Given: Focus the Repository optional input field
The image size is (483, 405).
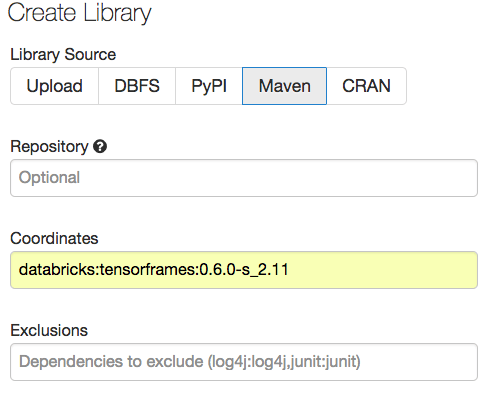Looking at the screenshot, I should 244,178.
